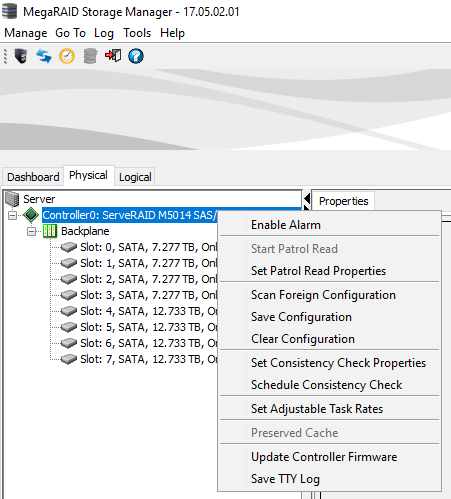Select the Physical tab
The image size is (451, 499).
click(88, 175)
